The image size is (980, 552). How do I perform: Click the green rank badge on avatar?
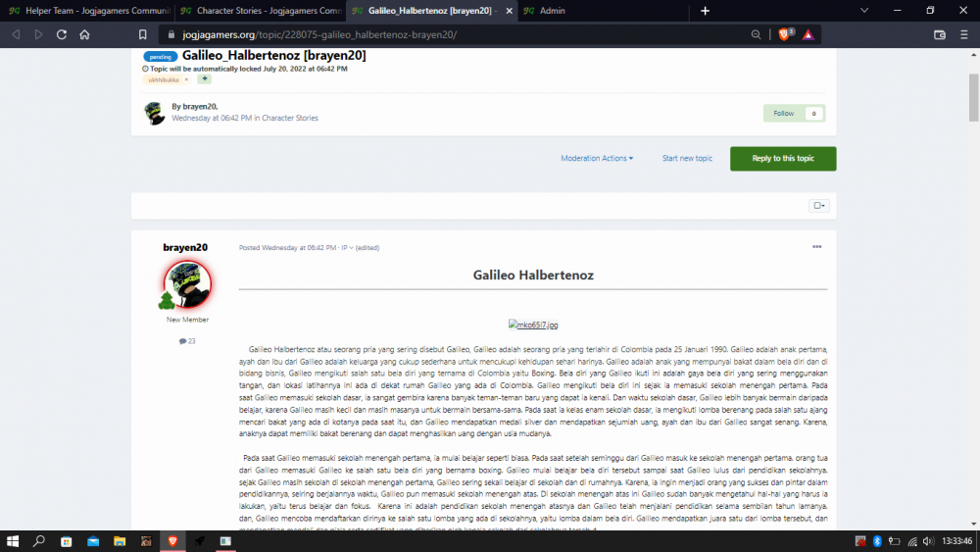pos(167,301)
